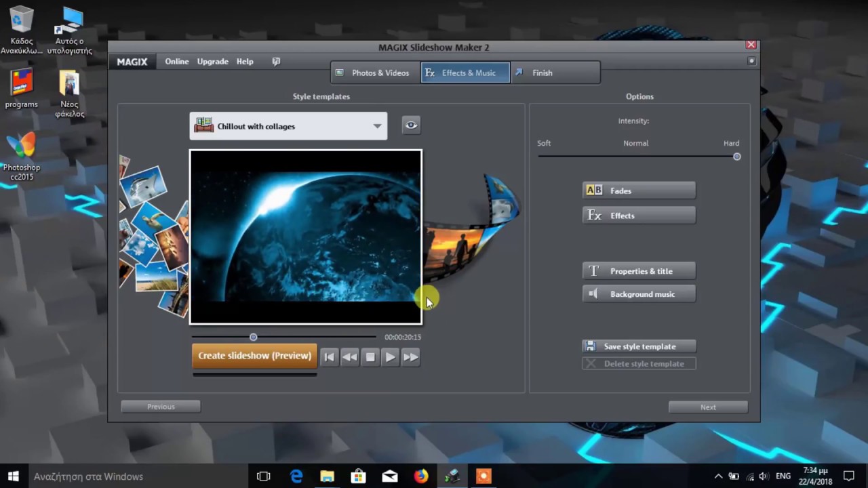Switch to Photos & Videos tab
Viewport: 868px width, 488px height.
coord(375,73)
